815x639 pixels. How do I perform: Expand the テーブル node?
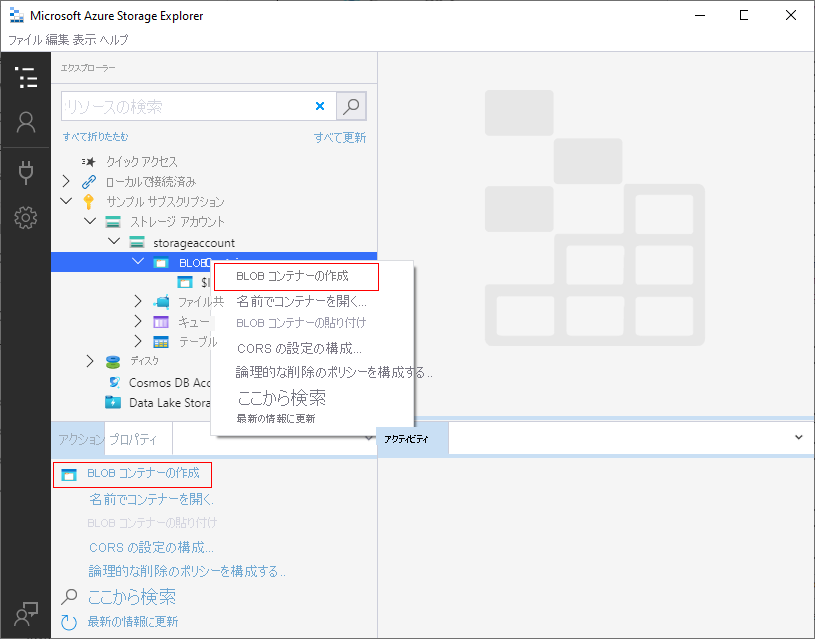[138, 341]
